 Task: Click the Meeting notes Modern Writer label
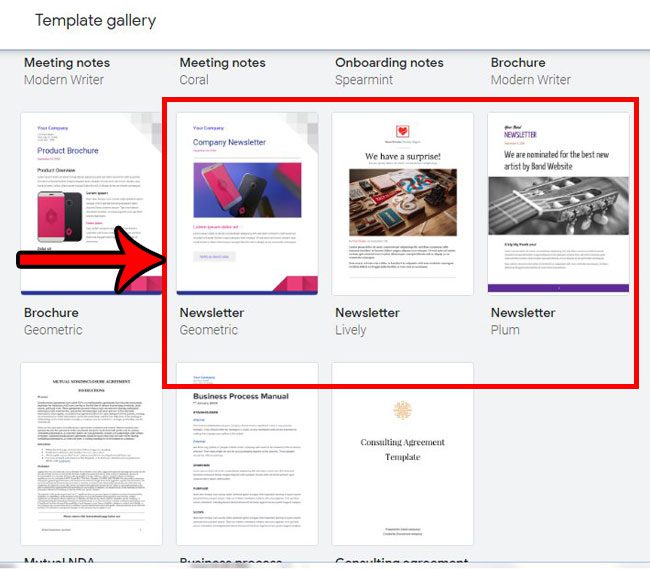pyautogui.click(x=67, y=71)
